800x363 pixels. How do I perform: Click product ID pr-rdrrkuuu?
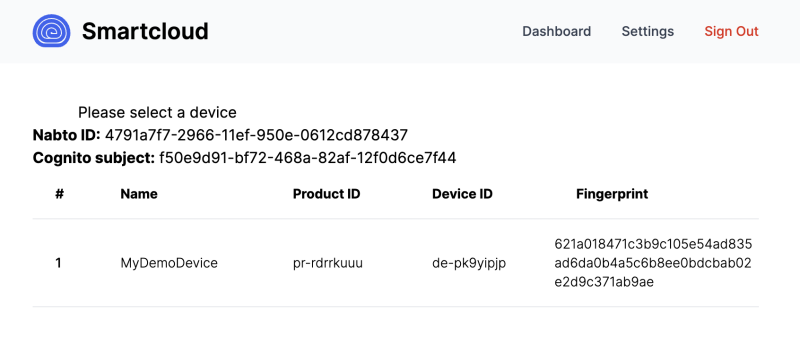coord(328,263)
